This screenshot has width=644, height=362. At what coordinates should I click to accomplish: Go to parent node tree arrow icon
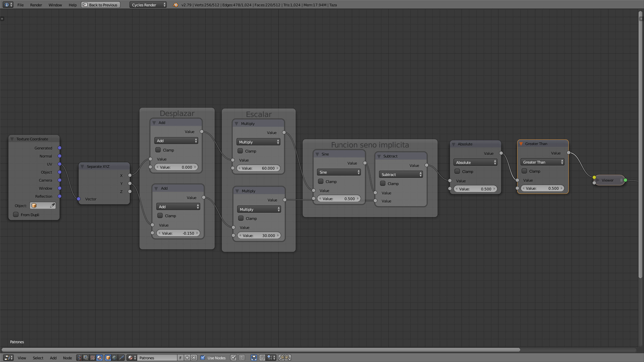242,358
